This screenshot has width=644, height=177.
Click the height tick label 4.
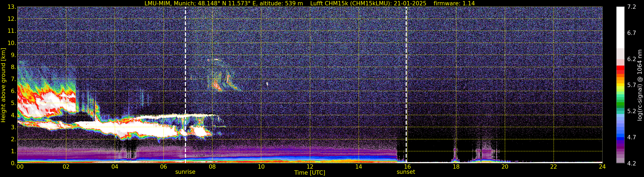click(13, 115)
